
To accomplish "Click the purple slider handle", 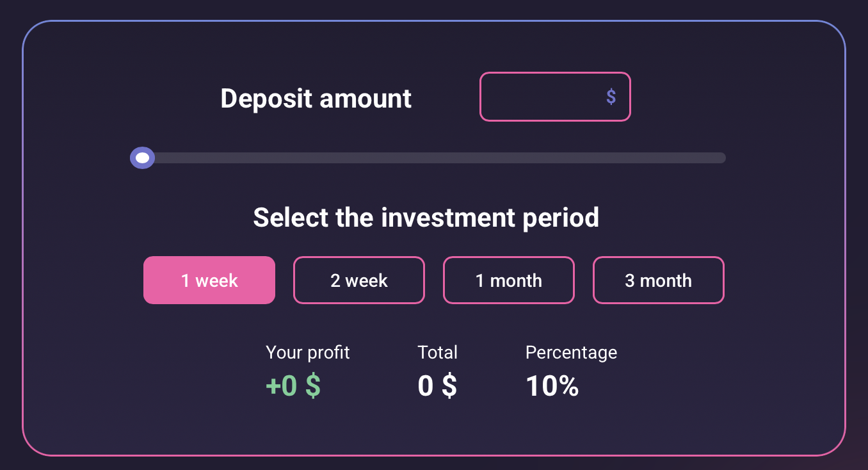I will tap(142, 158).
